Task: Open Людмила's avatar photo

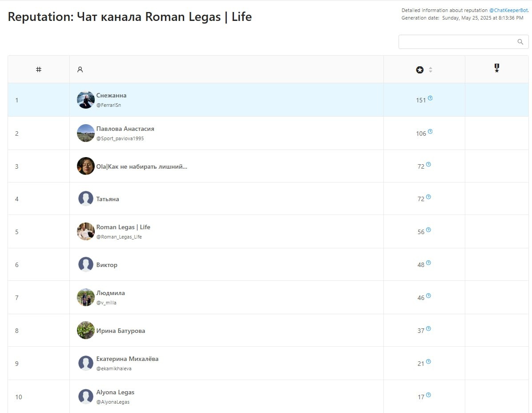Action: [86, 297]
